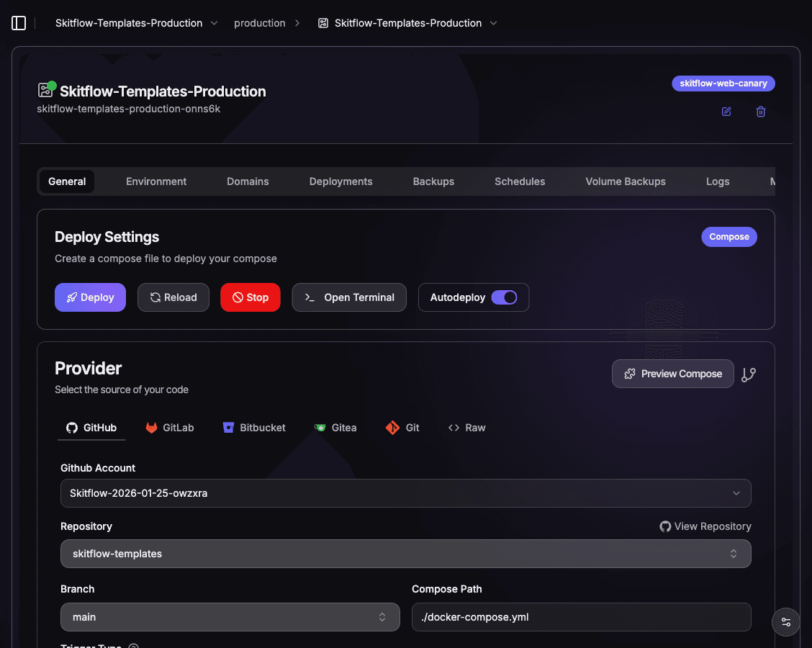This screenshot has height=648, width=812.
Task: Click the Skitflow-Templates-Production page heading
Action: [163, 91]
